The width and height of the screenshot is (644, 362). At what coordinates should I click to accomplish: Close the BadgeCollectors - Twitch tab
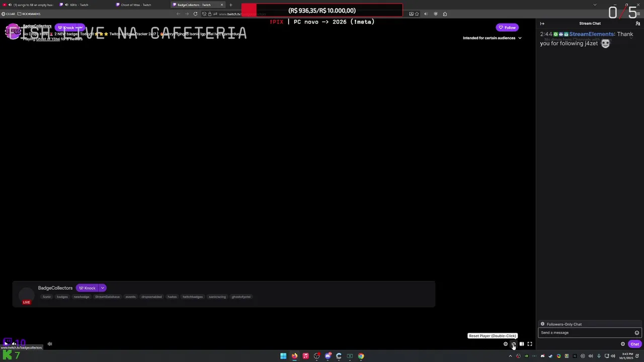[x=221, y=5]
